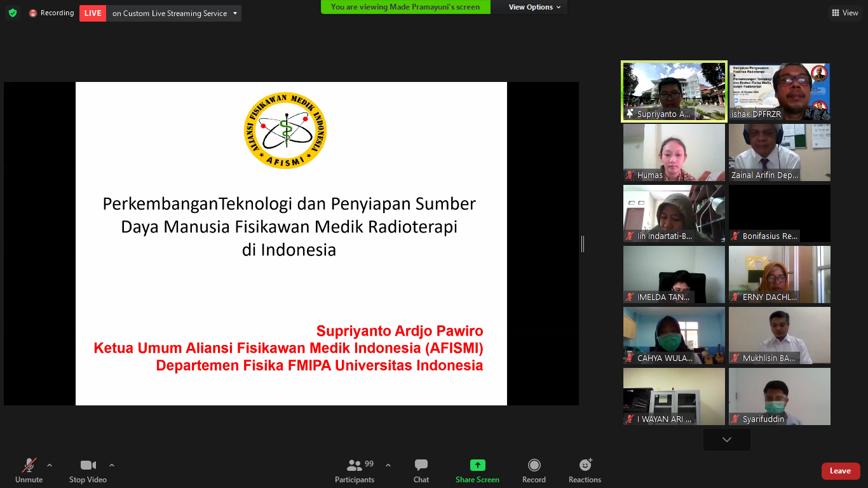This screenshot has height=488, width=868.
Task: Select the Humas participant video
Action: coord(674,152)
